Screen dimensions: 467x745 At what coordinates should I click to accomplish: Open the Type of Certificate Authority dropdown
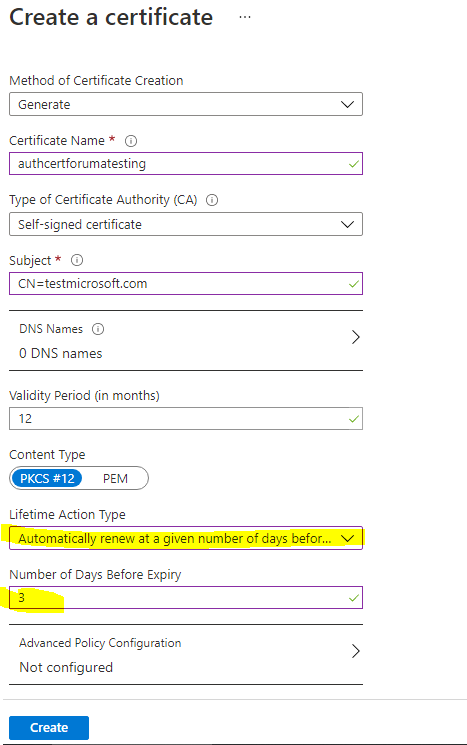[186, 224]
